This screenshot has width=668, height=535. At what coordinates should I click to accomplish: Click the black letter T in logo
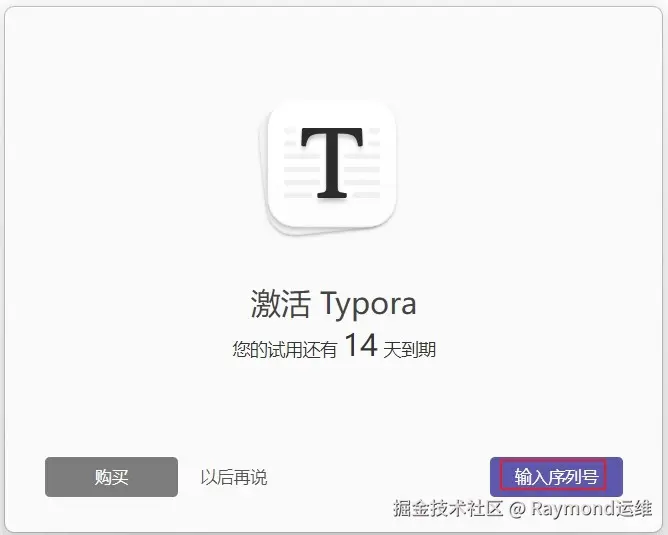coord(332,163)
